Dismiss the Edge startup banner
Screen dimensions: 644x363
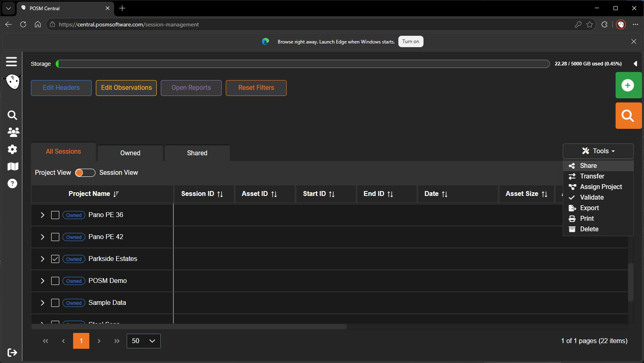pos(634,41)
